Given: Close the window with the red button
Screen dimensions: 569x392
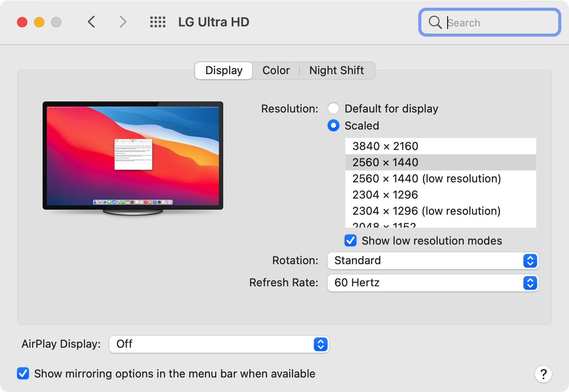Looking at the screenshot, I should point(22,22).
